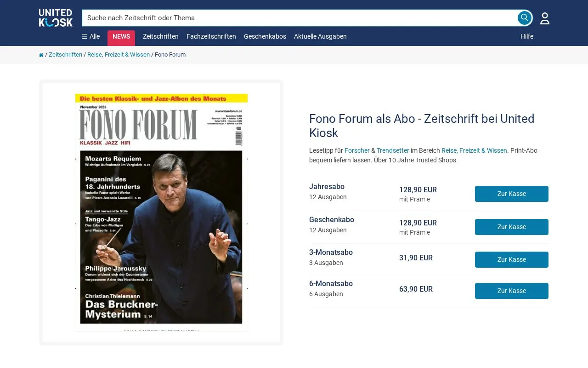Click Zur Kasse for 6-Monatsabo
The height and width of the screenshot is (368, 588).
click(512, 291)
